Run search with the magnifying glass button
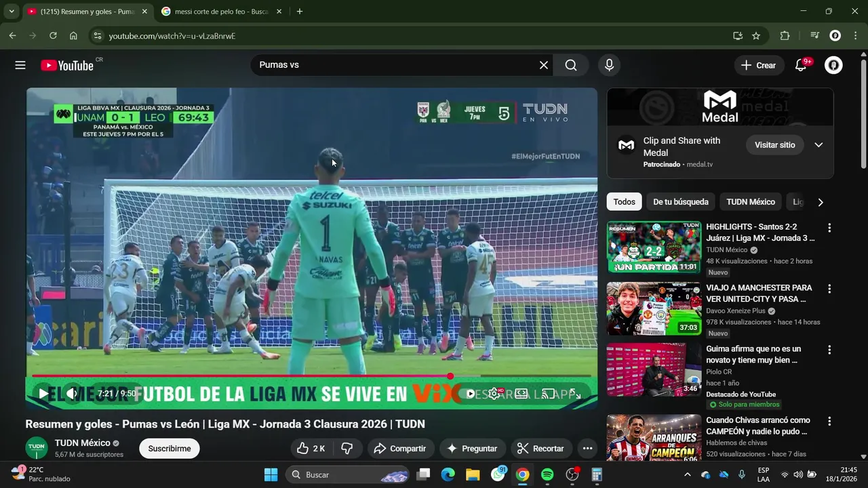This screenshot has width=868, height=488. point(571,65)
